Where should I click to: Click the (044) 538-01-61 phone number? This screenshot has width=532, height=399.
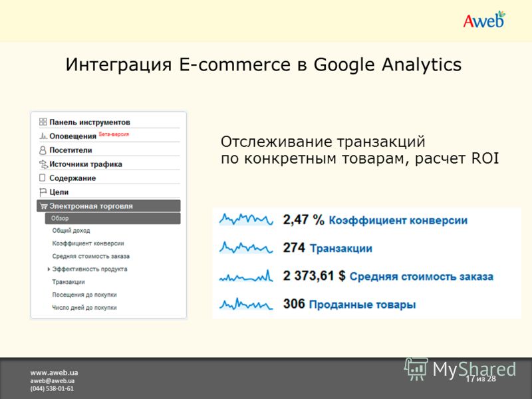click(52, 388)
